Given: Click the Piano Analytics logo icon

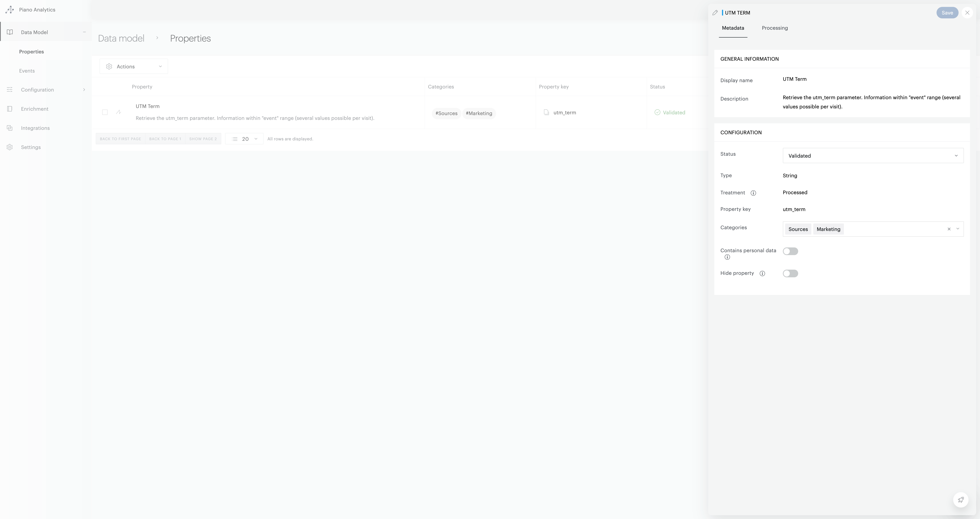Looking at the screenshot, I should pyautogui.click(x=10, y=10).
